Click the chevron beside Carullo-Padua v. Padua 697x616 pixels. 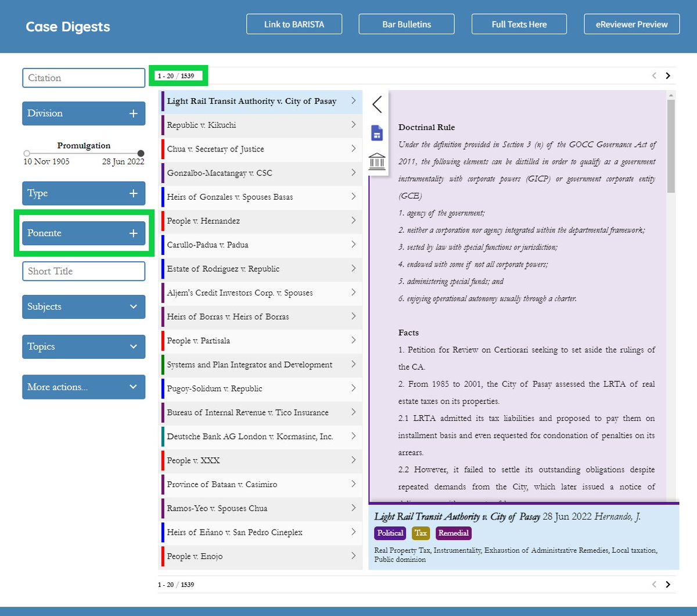click(x=353, y=244)
